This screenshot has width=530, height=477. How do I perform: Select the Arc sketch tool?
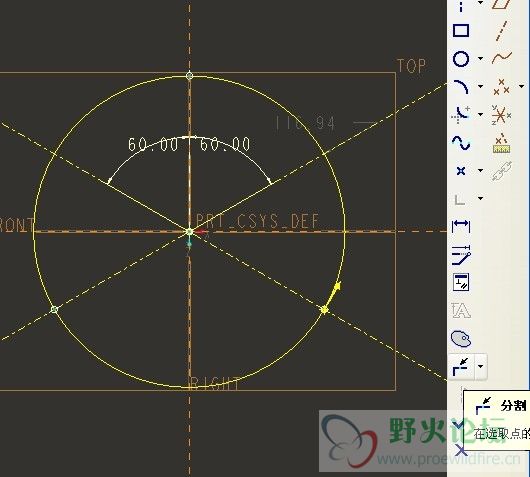(x=461, y=87)
